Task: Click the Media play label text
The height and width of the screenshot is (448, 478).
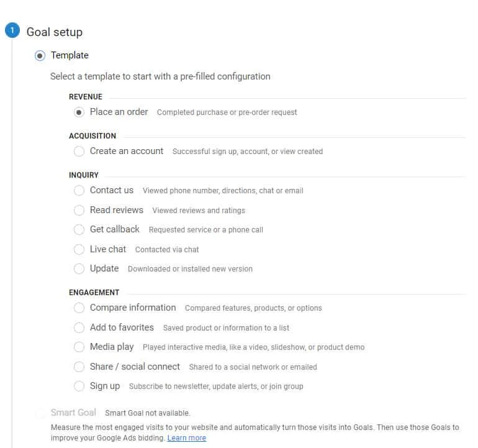Action: pyautogui.click(x=112, y=347)
